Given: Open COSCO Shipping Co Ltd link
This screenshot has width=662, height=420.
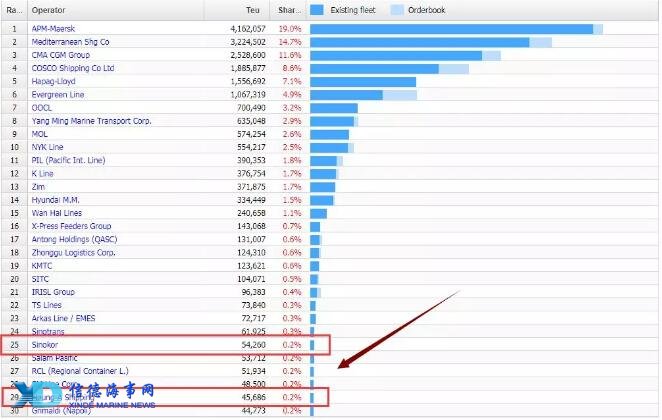Looking at the screenshot, I should coord(73,68).
